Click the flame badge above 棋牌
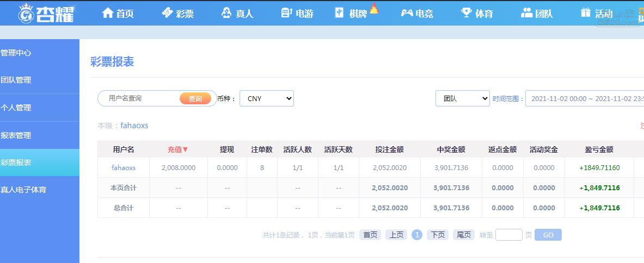The width and height of the screenshot is (644, 263). [374, 8]
